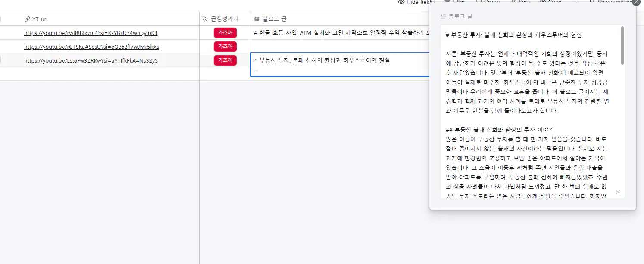Open the first youtu.be link in the YT_url column

point(91,33)
